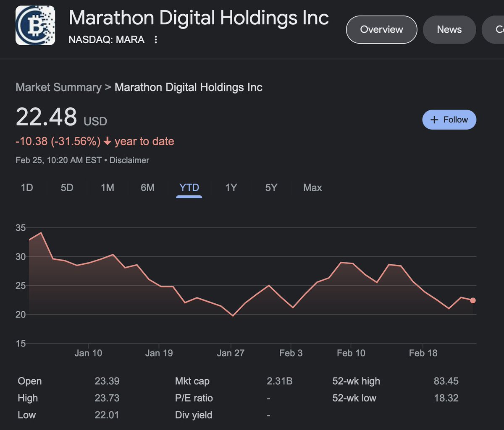
Task: Open the Disclaimer link
Action: (129, 160)
